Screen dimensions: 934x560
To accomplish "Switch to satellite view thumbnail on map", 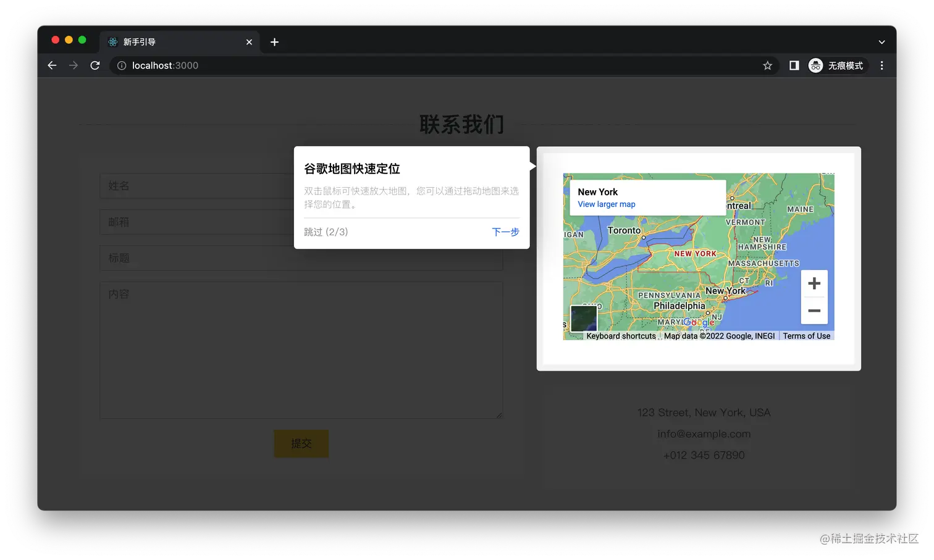I will (x=584, y=319).
